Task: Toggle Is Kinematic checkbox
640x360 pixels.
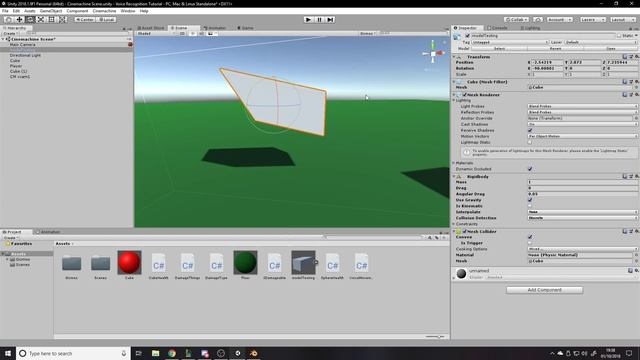Action: click(x=530, y=206)
